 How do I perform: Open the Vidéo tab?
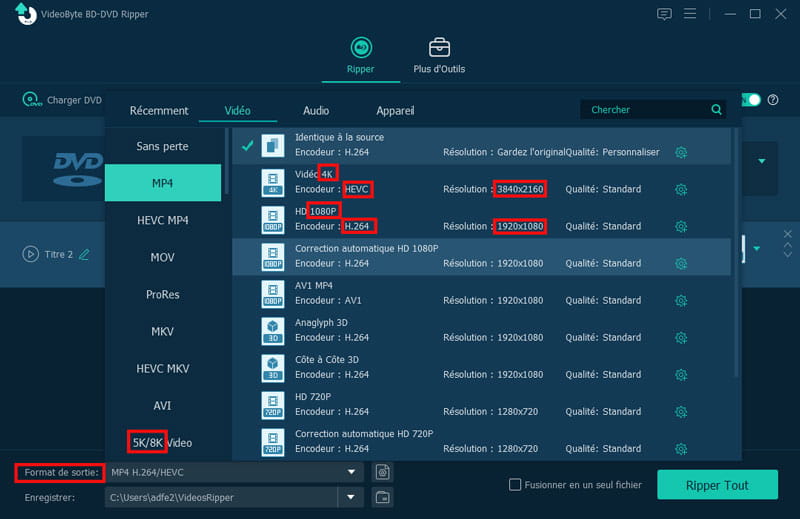238,111
